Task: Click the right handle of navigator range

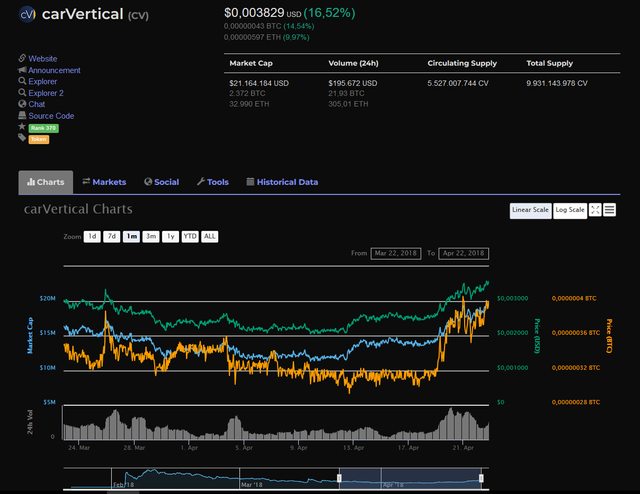Action: (x=481, y=478)
